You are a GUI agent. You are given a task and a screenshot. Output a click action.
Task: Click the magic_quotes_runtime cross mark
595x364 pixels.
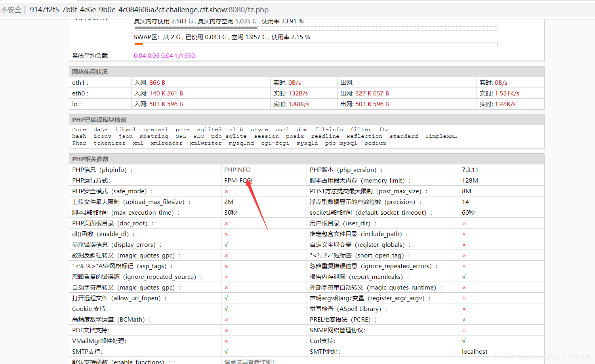pyautogui.click(x=464, y=288)
